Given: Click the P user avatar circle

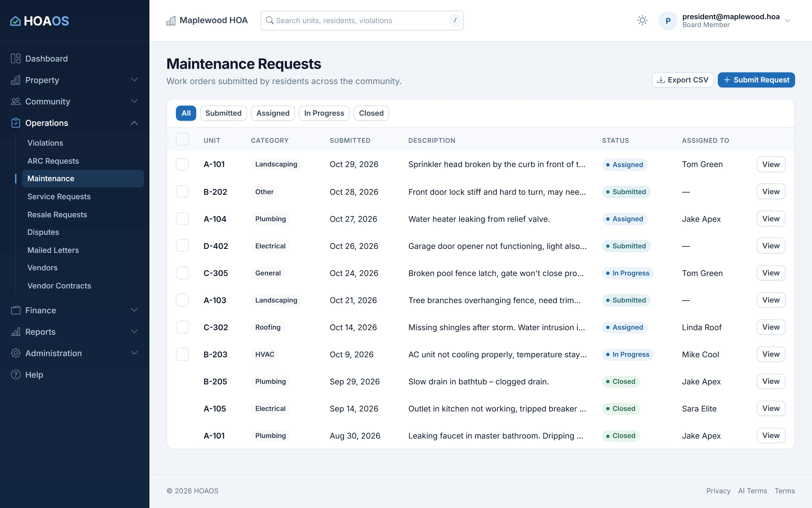Looking at the screenshot, I should click(x=668, y=21).
